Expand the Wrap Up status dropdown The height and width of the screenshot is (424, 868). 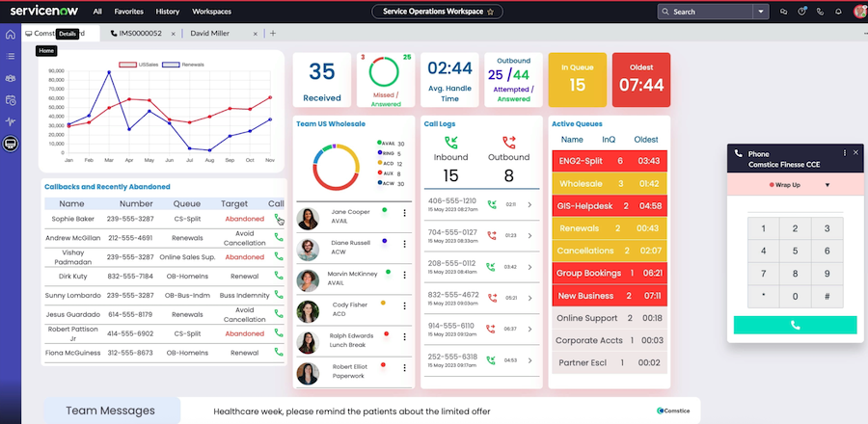827,185
